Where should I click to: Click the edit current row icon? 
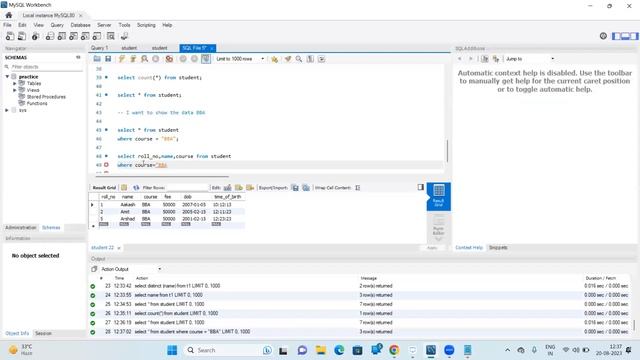point(227,188)
